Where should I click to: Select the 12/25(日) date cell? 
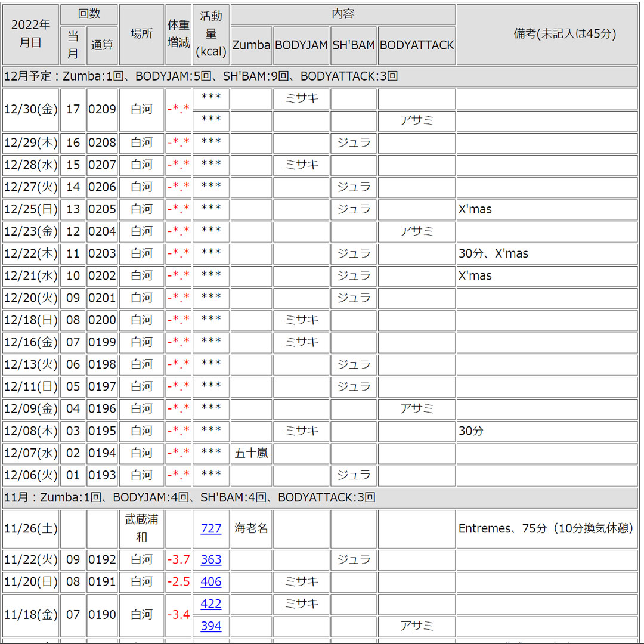[x=31, y=209]
